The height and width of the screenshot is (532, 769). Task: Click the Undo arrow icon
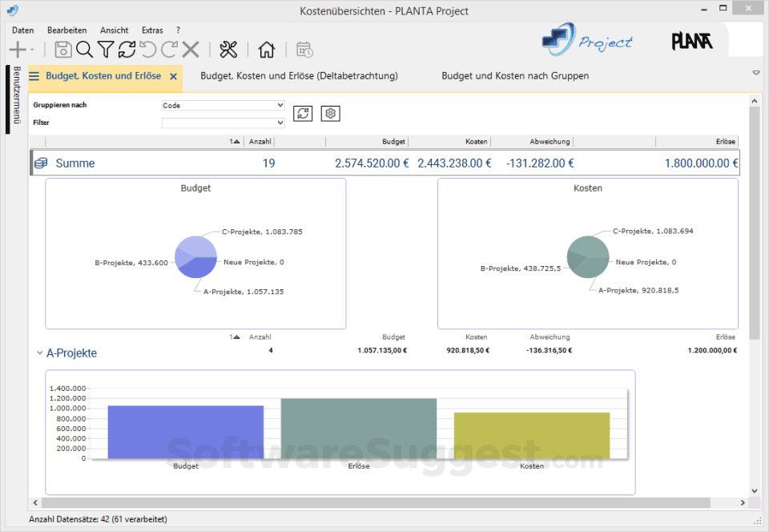pyautogui.click(x=148, y=50)
